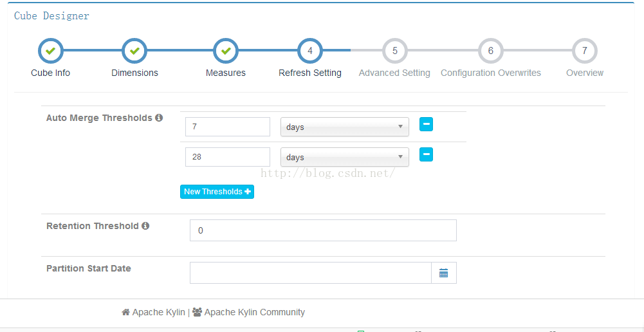Viewport: 644px width, 332px height.
Task: Go to the Dimensions step circle
Action: tap(134, 51)
